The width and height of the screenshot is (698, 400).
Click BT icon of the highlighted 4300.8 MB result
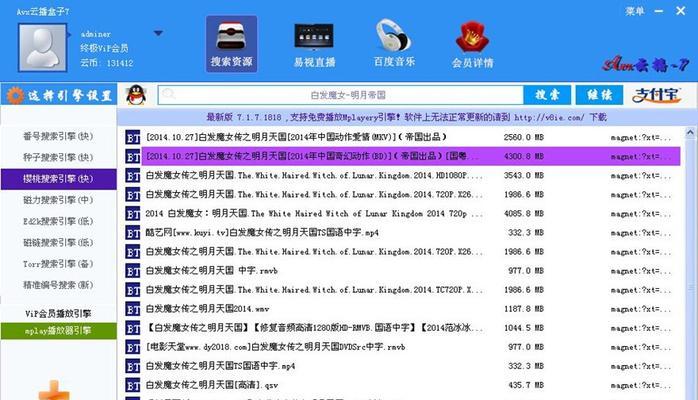133,157
